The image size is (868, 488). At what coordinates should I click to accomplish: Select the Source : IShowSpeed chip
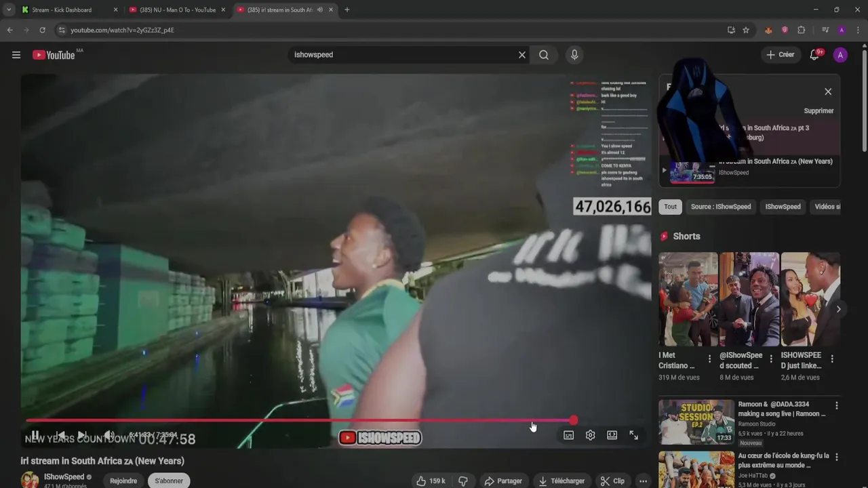coord(721,207)
